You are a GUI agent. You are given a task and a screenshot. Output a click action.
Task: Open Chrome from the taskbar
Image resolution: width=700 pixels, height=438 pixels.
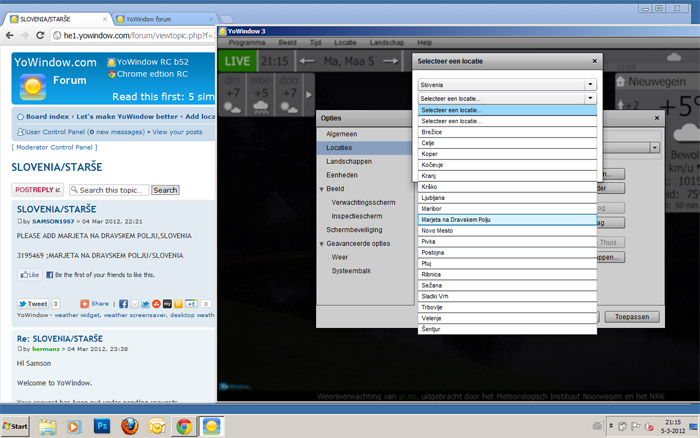point(184,427)
